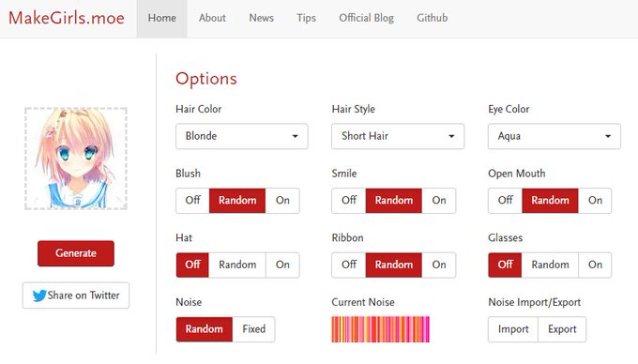This screenshot has width=638, height=364.
Task: Click the Eye Color dropdown arrow
Action: (607, 136)
